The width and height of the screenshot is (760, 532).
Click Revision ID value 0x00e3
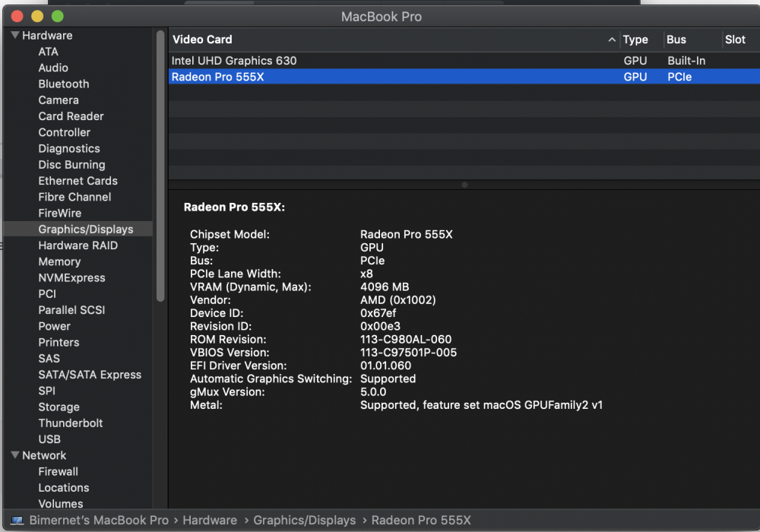click(380, 326)
